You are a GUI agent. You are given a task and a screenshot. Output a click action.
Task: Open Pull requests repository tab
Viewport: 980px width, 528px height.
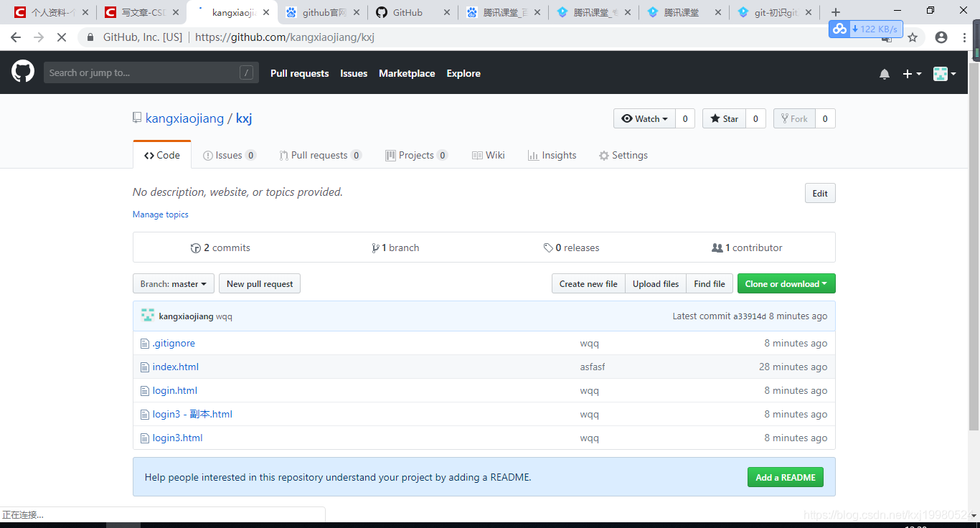[321, 155]
